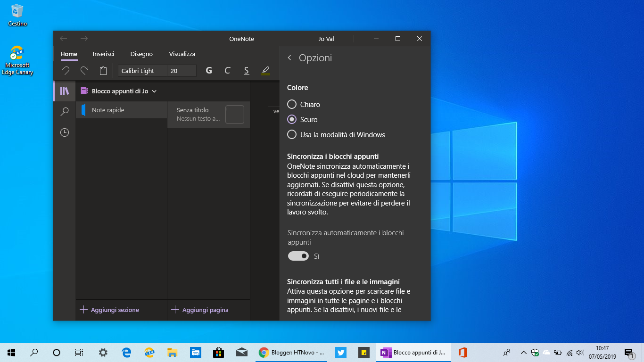Toggle underline with the S button
Viewport: 644px width, 362px height.
coord(246,71)
